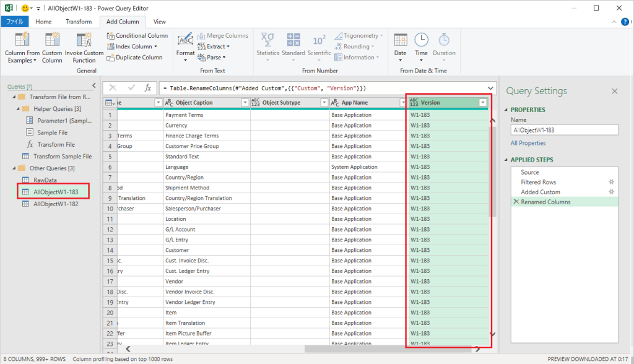Open Power Query help
The image size is (634, 364).
pos(625,22)
